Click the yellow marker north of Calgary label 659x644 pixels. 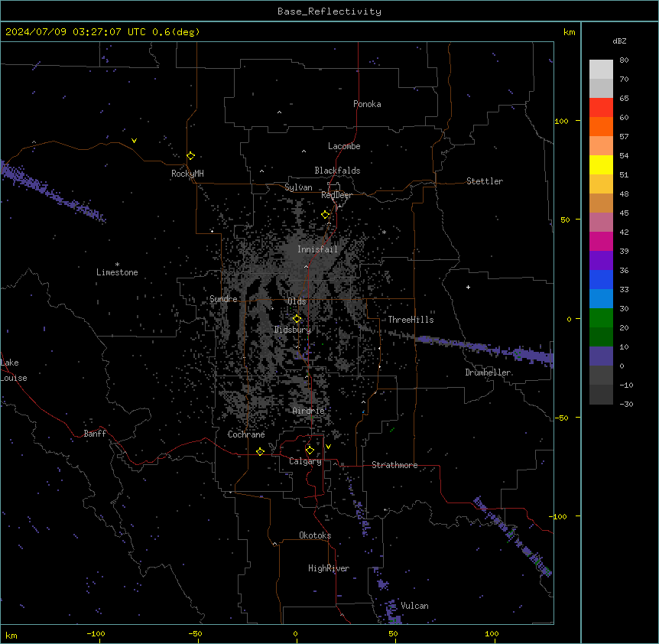coord(310,450)
